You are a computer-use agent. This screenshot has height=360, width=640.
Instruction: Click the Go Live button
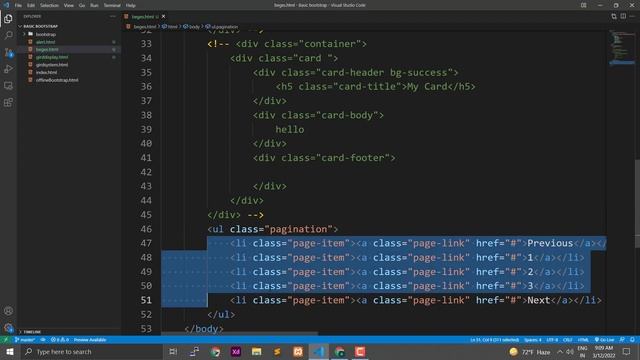pos(604,340)
